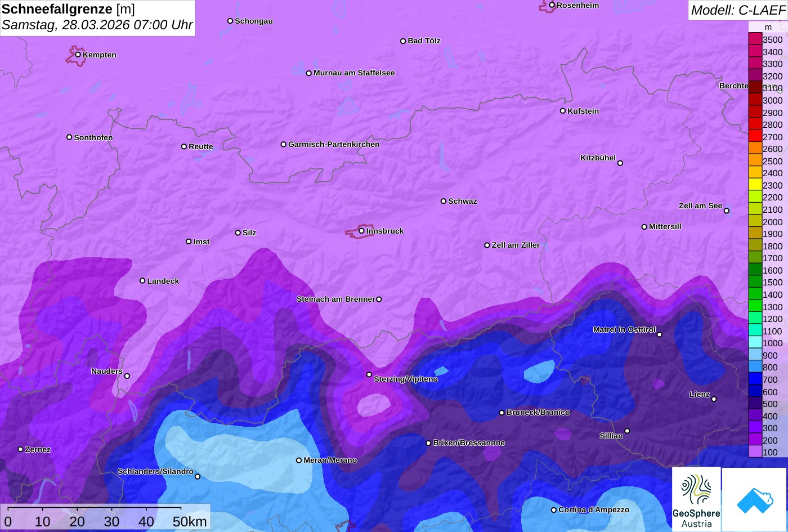Select the 'Zell am Ziller' label

point(516,245)
